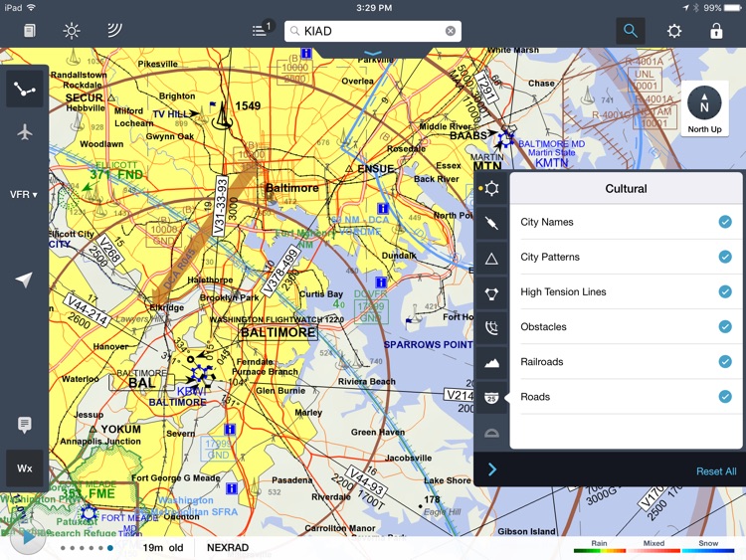
Task: Select the Cultural layers gear category icon
Action: [x=491, y=188]
